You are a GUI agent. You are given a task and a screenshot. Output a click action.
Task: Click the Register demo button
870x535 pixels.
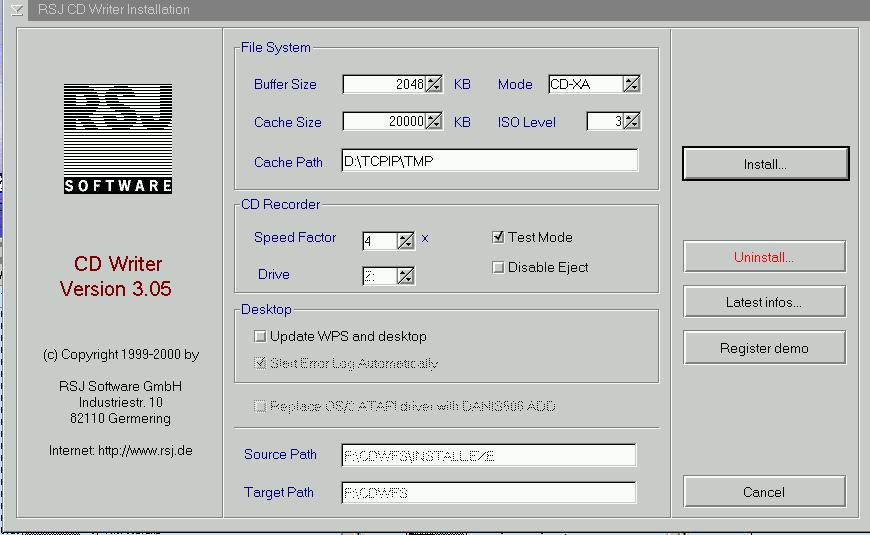pyautogui.click(x=764, y=348)
